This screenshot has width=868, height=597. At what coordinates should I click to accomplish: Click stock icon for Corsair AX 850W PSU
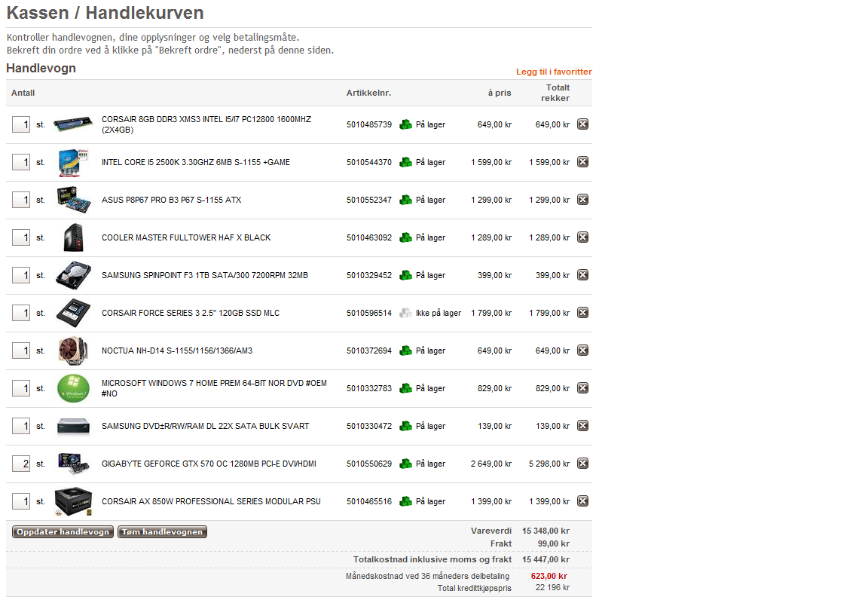406,501
